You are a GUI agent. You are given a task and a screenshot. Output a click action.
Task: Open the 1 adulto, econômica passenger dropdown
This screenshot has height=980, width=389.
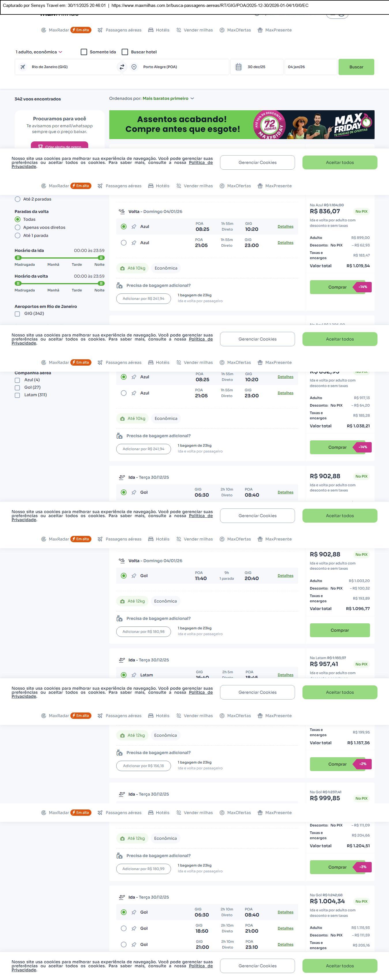tap(39, 52)
